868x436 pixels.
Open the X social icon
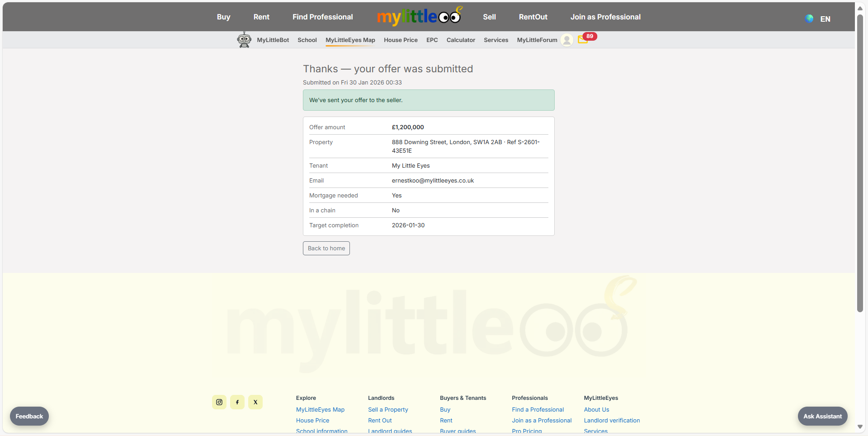[x=255, y=402]
